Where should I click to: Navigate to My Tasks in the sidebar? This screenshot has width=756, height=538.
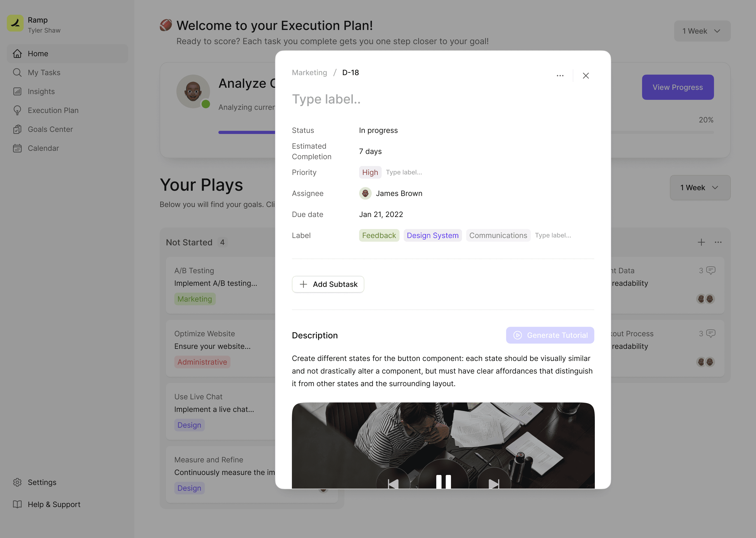[x=44, y=73]
